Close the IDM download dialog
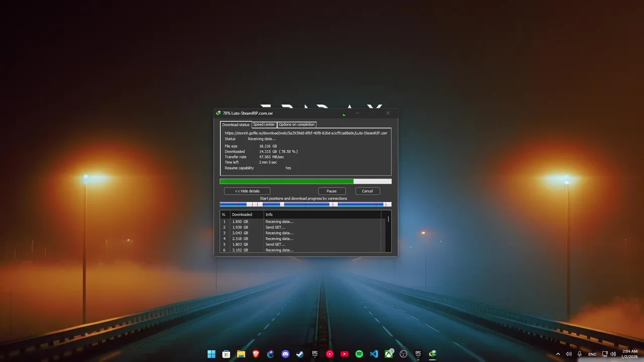This screenshot has width=644, height=362. click(388, 113)
